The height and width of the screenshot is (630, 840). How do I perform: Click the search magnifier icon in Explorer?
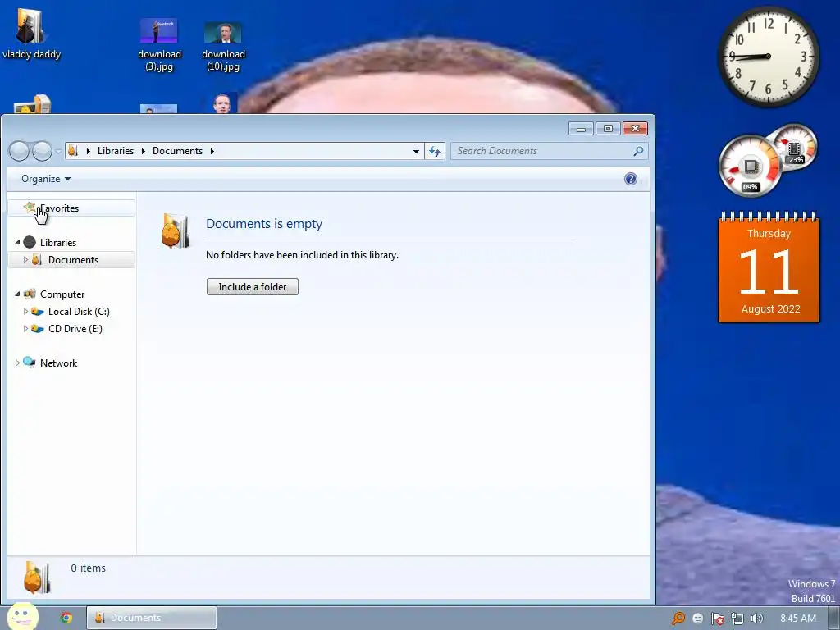click(638, 151)
